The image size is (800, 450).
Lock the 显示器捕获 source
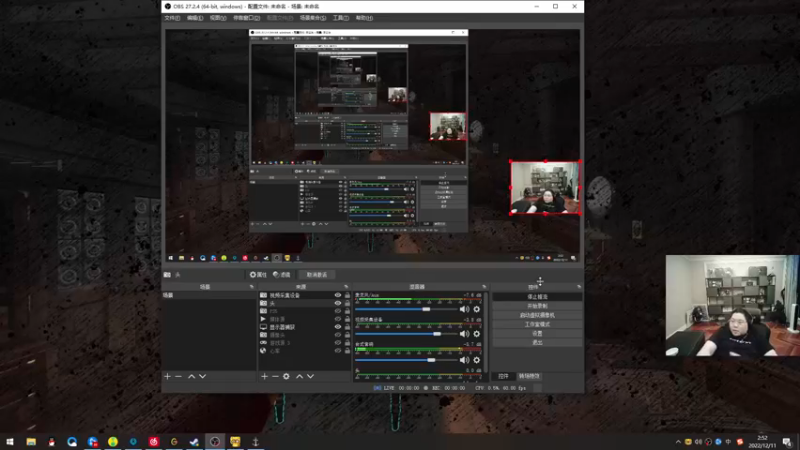[347, 327]
